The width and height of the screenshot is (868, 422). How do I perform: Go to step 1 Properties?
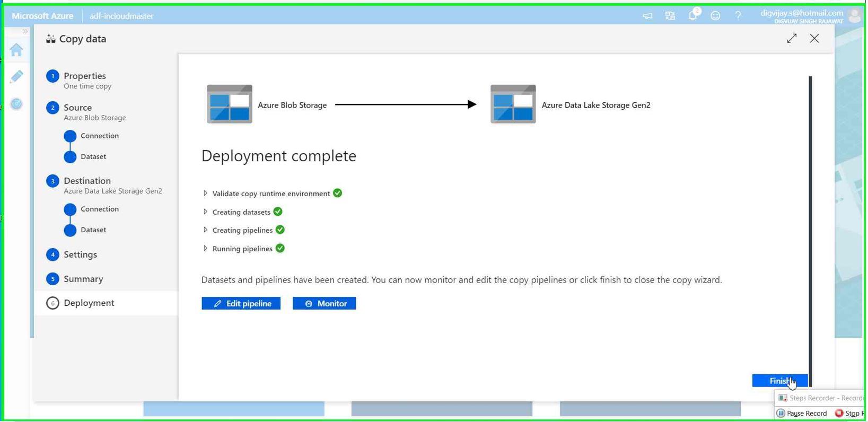pos(84,76)
